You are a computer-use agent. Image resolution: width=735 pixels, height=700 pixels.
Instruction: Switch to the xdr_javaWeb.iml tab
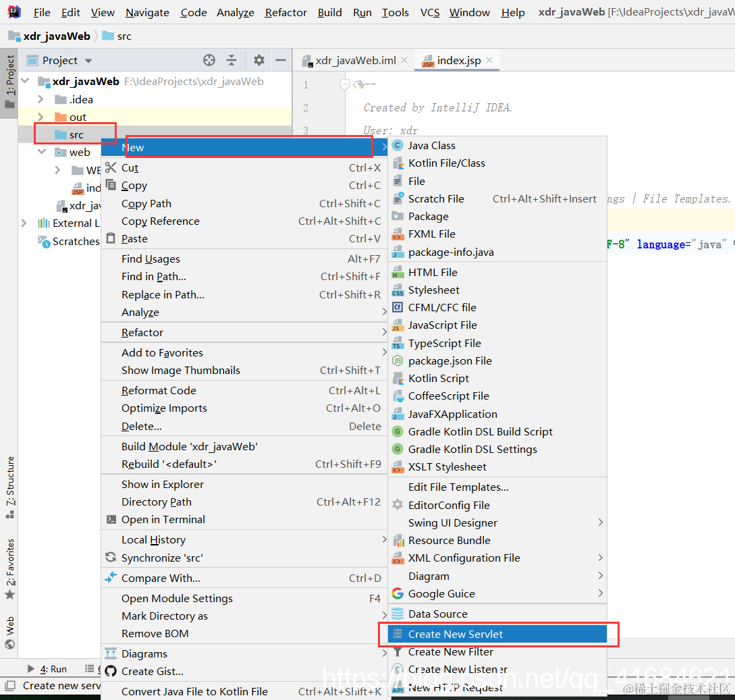[x=356, y=61]
